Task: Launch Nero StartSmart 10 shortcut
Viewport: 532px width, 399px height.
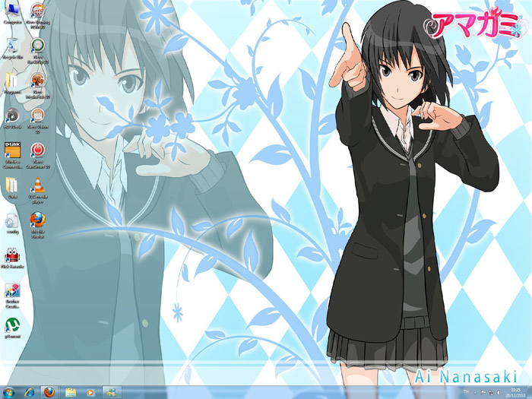Action: [x=38, y=155]
